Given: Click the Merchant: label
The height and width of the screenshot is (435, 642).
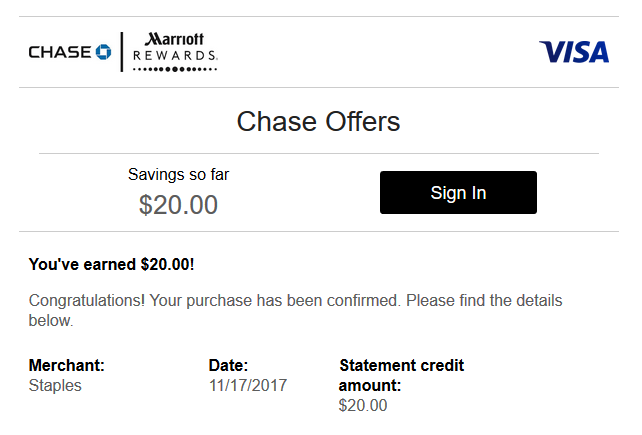Looking at the screenshot, I should (67, 365).
